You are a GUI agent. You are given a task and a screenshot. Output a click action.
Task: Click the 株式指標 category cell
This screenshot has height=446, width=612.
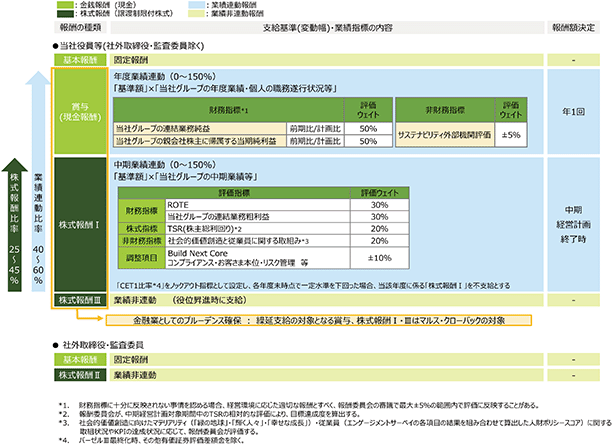click(142, 229)
